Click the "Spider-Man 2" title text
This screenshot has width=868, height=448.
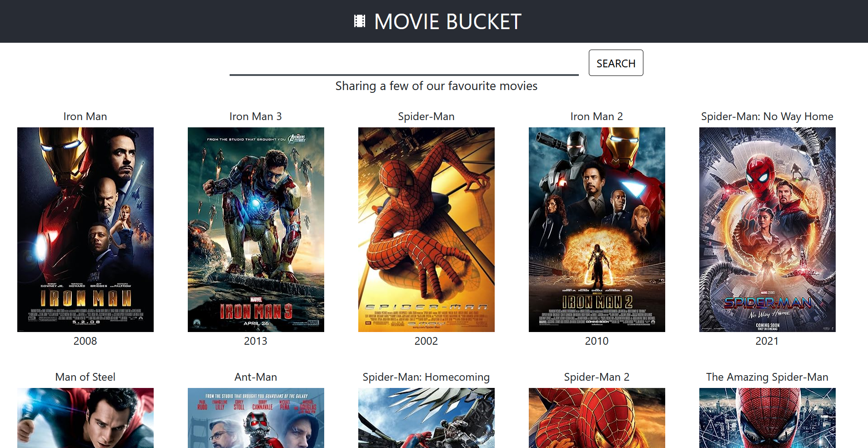[597, 377]
